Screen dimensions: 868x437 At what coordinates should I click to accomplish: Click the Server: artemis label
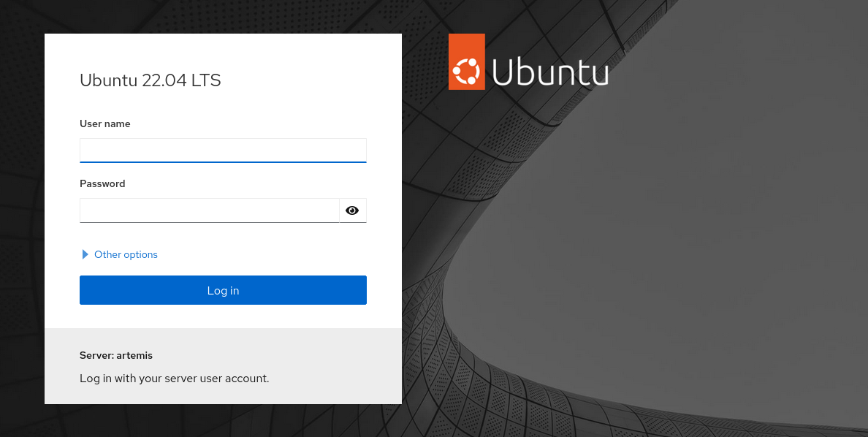[x=115, y=355]
